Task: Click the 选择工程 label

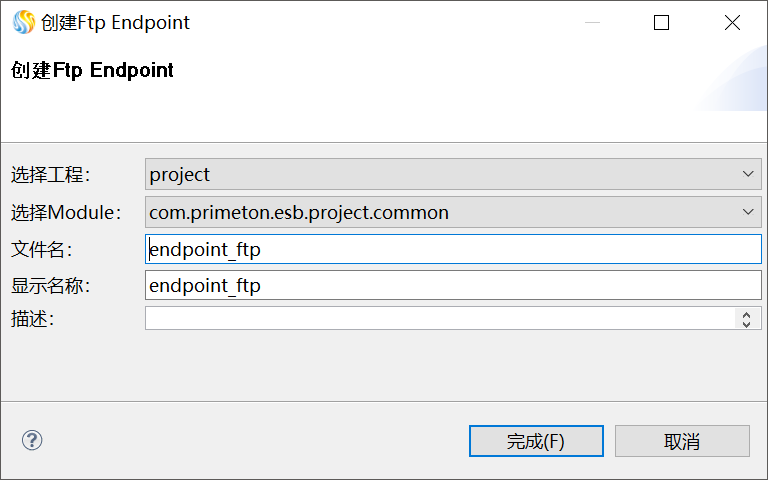Action: (x=51, y=175)
